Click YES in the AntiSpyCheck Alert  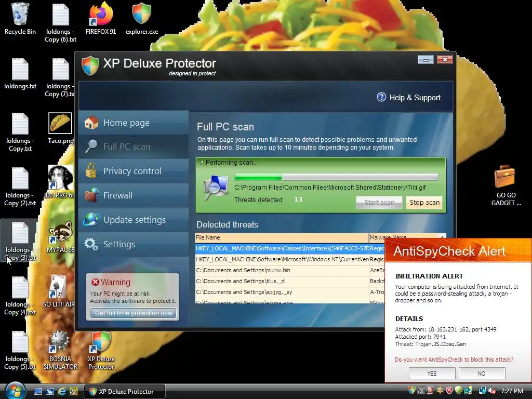click(432, 374)
